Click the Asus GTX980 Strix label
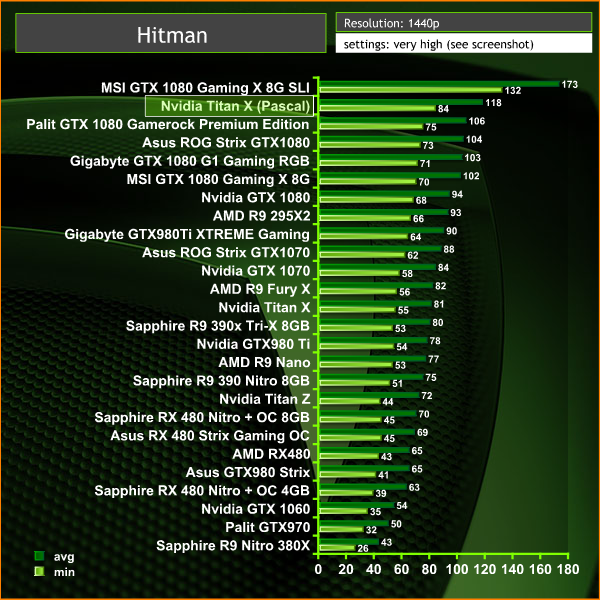 pyautogui.click(x=248, y=473)
